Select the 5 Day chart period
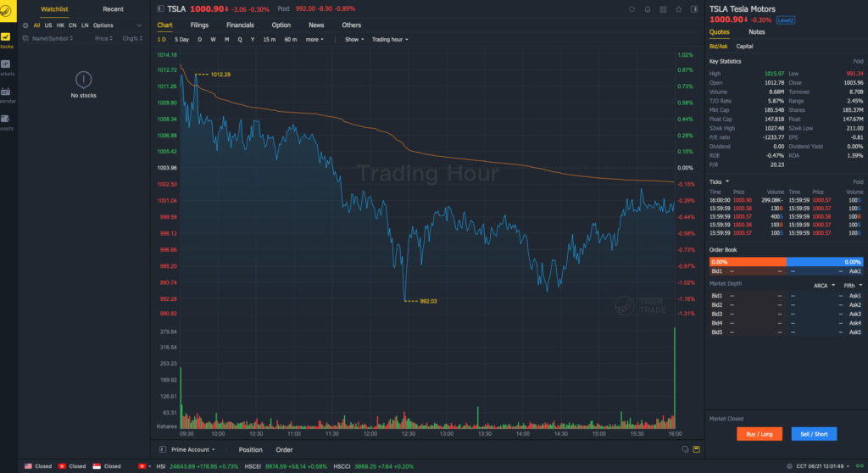 181,40
